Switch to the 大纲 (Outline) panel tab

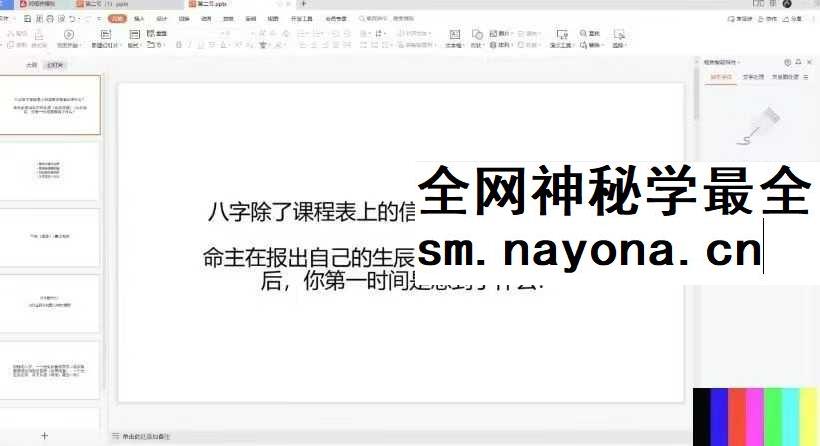(31, 65)
